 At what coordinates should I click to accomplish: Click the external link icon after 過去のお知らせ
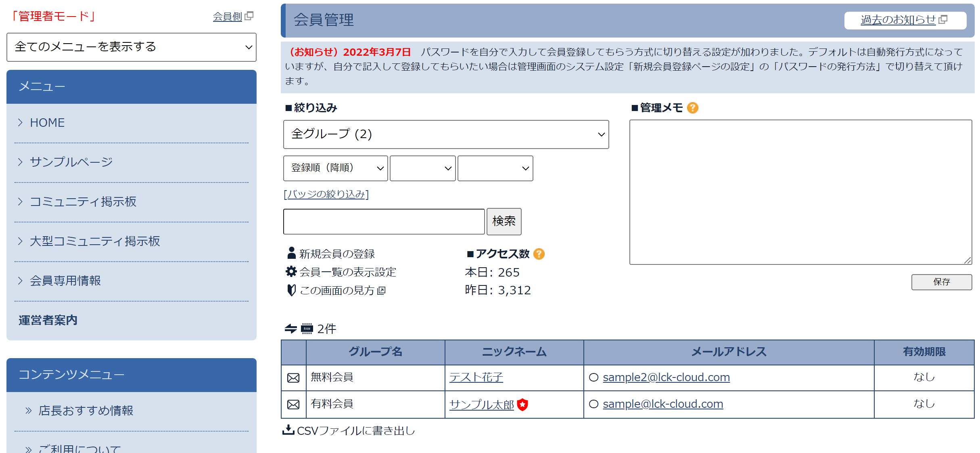[943, 19]
